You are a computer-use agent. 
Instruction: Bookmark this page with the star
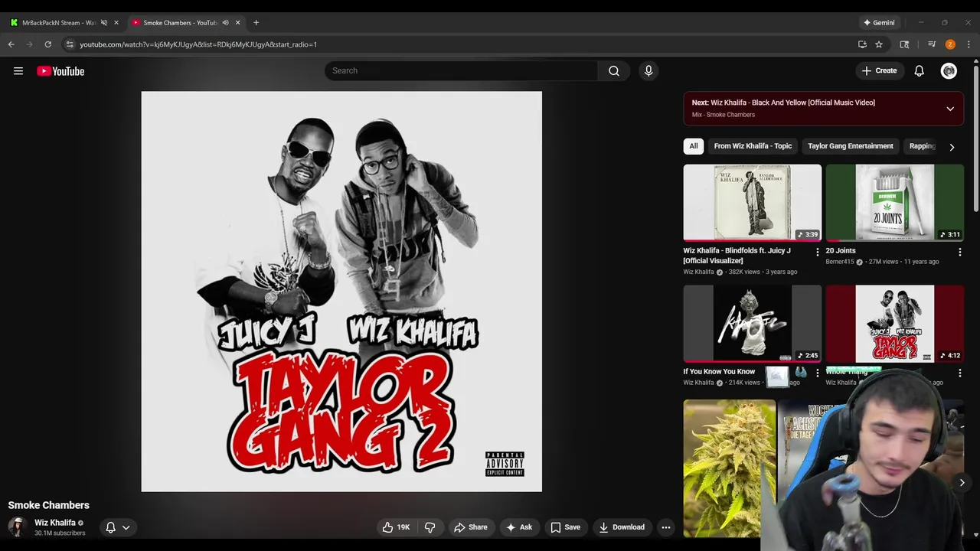(879, 44)
